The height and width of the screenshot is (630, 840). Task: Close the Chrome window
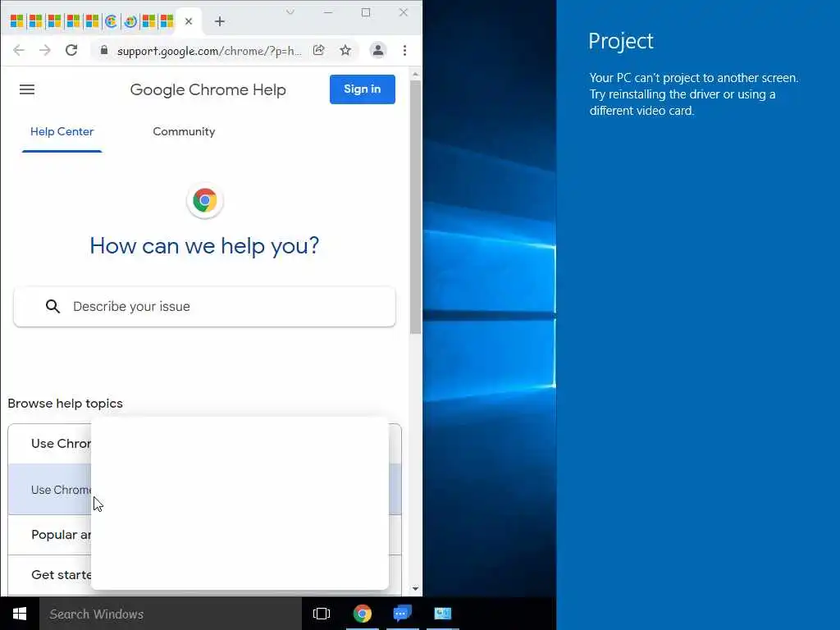click(404, 11)
